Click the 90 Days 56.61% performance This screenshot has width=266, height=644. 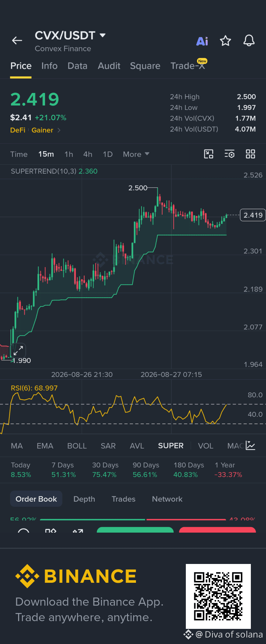[146, 470]
